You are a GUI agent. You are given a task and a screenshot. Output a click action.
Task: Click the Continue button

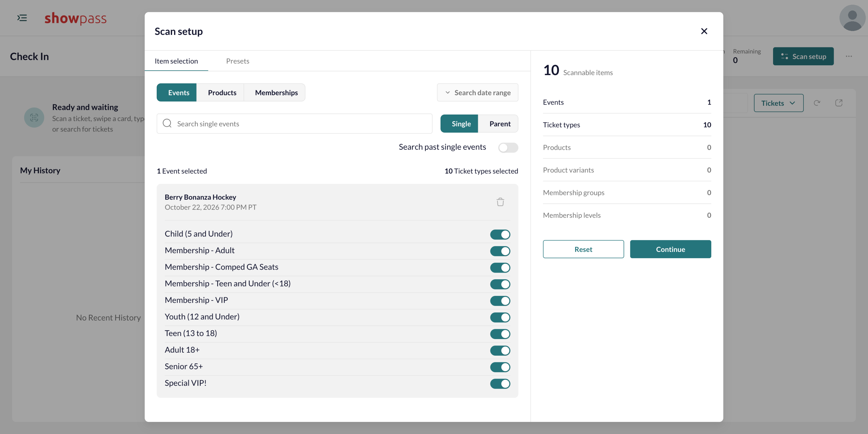[x=671, y=249]
